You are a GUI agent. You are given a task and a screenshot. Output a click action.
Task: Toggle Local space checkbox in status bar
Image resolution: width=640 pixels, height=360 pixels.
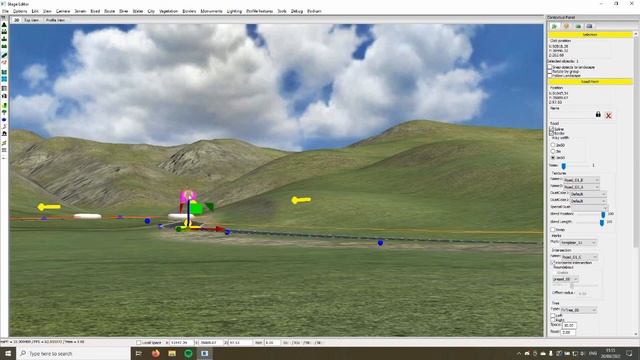[x=139, y=343]
